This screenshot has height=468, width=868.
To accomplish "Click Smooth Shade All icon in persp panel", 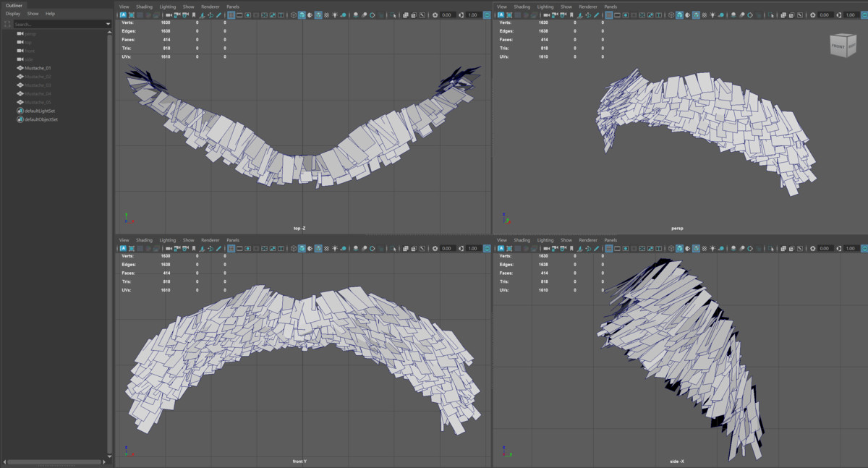I will coord(679,15).
